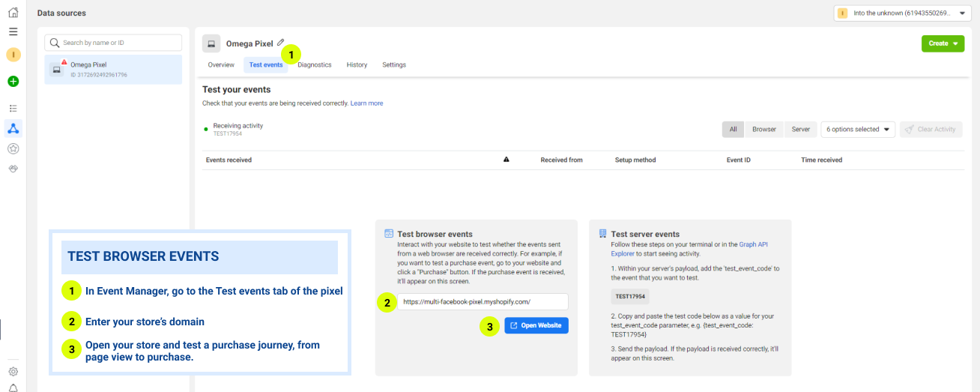
Task: Filter events by All
Action: (x=733, y=129)
